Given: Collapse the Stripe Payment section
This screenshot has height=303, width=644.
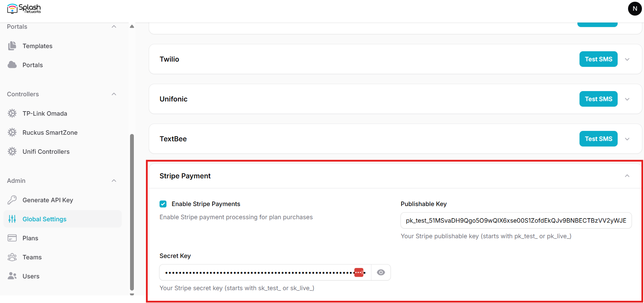Looking at the screenshot, I should coord(627,176).
